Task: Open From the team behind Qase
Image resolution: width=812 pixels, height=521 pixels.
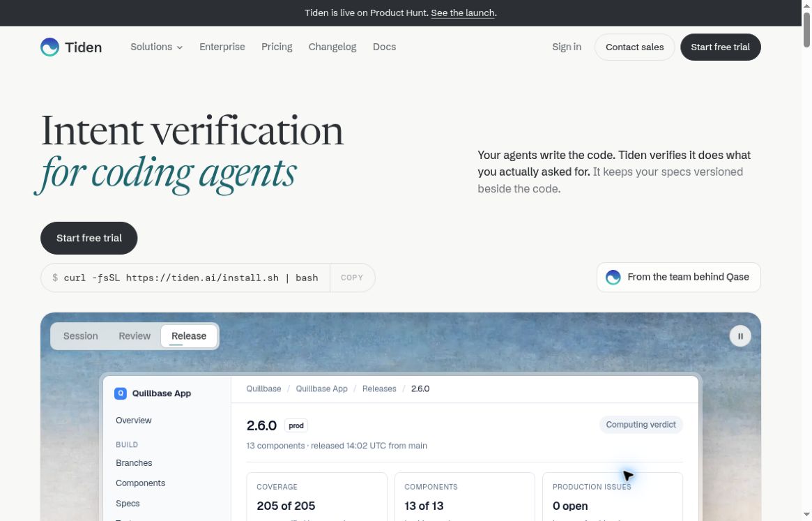Action: pos(678,278)
